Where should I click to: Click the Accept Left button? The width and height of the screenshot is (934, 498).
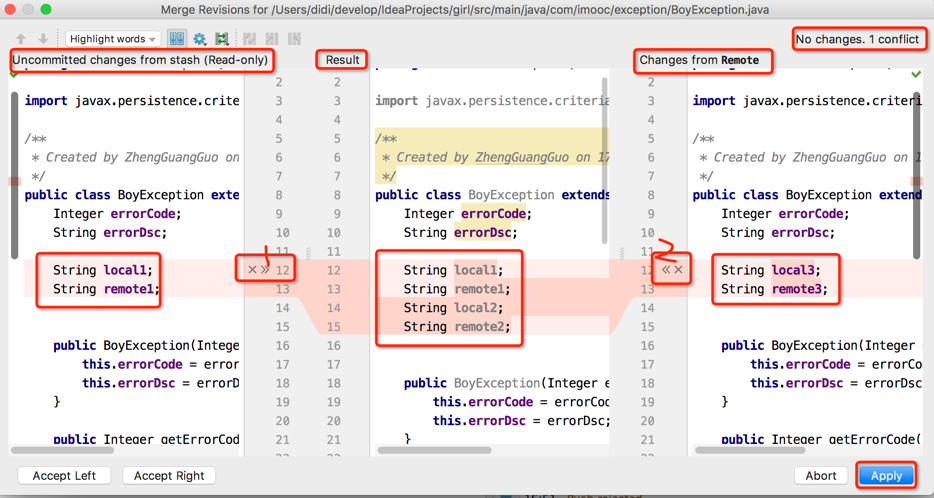point(64,475)
